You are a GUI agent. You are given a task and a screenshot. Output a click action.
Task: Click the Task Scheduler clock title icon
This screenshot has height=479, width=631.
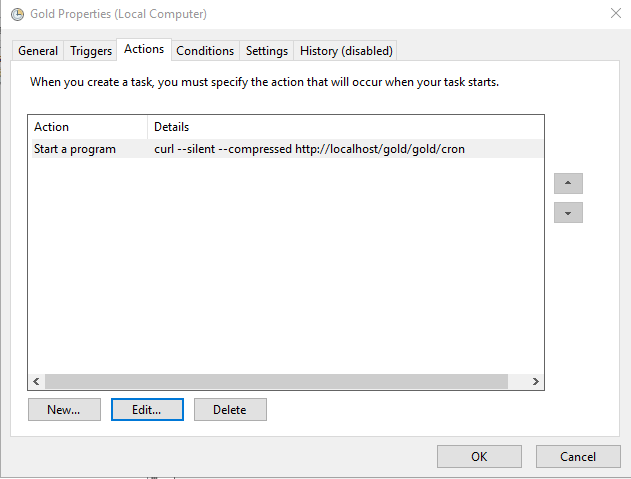17,14
